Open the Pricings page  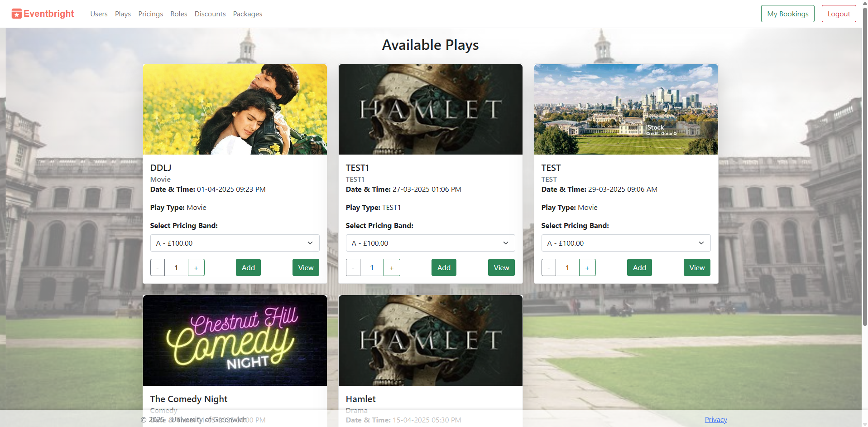[x=150, y=14]
